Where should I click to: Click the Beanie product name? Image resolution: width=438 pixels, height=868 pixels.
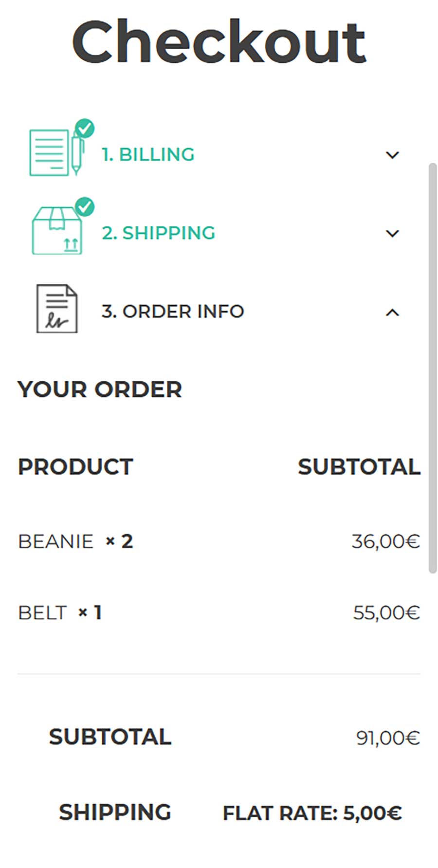click(55, 542)
